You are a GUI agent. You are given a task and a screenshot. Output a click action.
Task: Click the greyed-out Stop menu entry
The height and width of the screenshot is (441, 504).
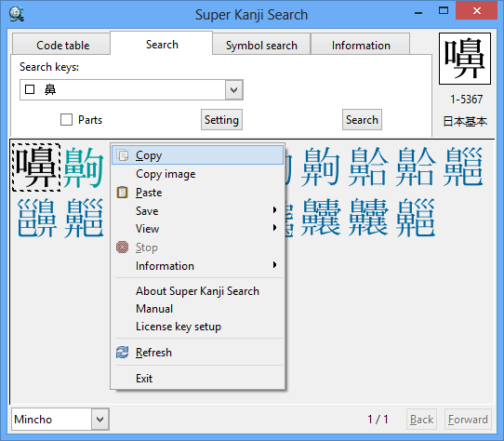click(x=197, y=247)
